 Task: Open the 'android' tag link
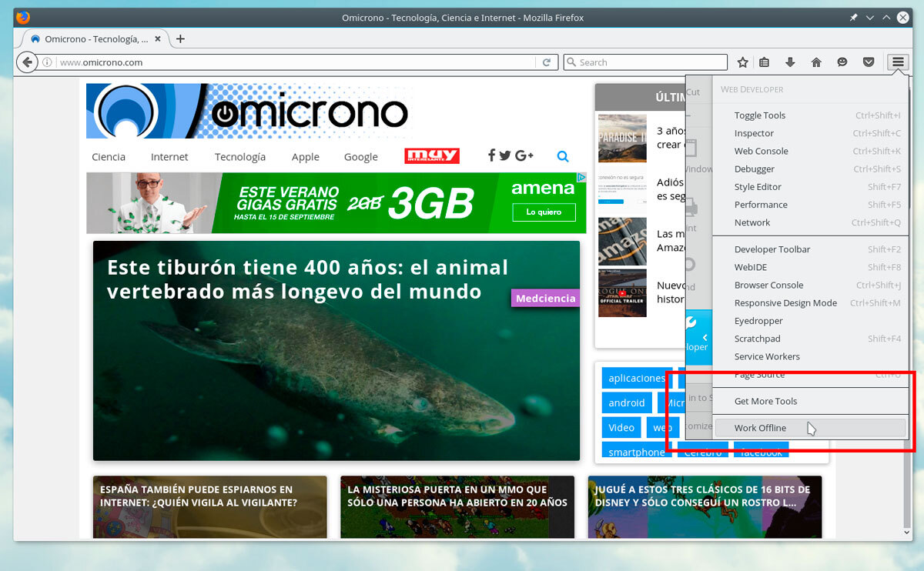point(626,402)
